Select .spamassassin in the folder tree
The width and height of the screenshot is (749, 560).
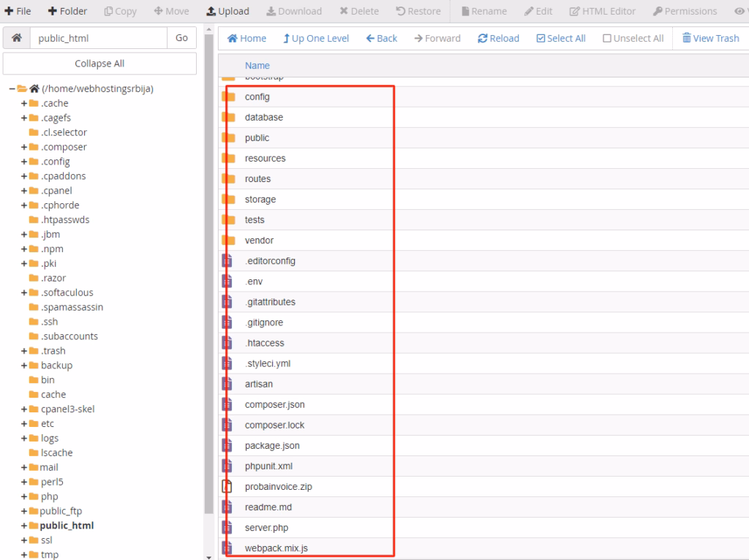[x=72, y=307]
